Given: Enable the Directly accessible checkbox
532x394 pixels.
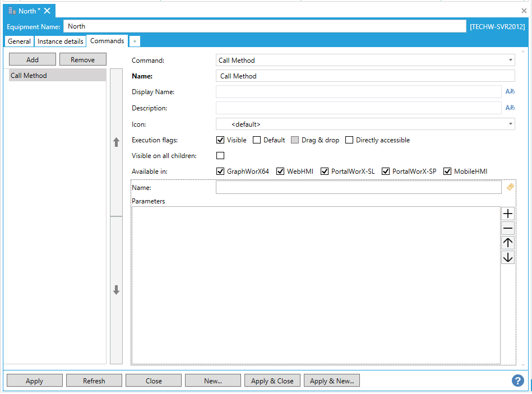Looking at the screenshot, I should (349, 140).
